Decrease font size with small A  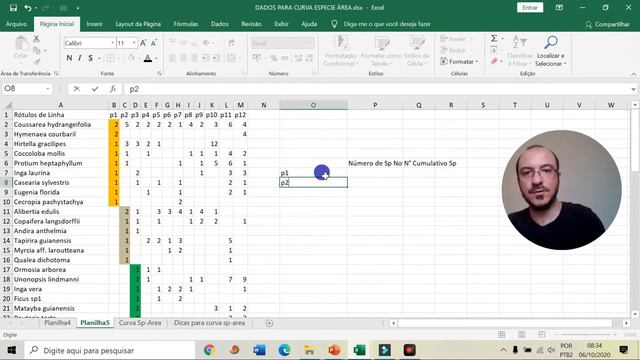point(154,43)
